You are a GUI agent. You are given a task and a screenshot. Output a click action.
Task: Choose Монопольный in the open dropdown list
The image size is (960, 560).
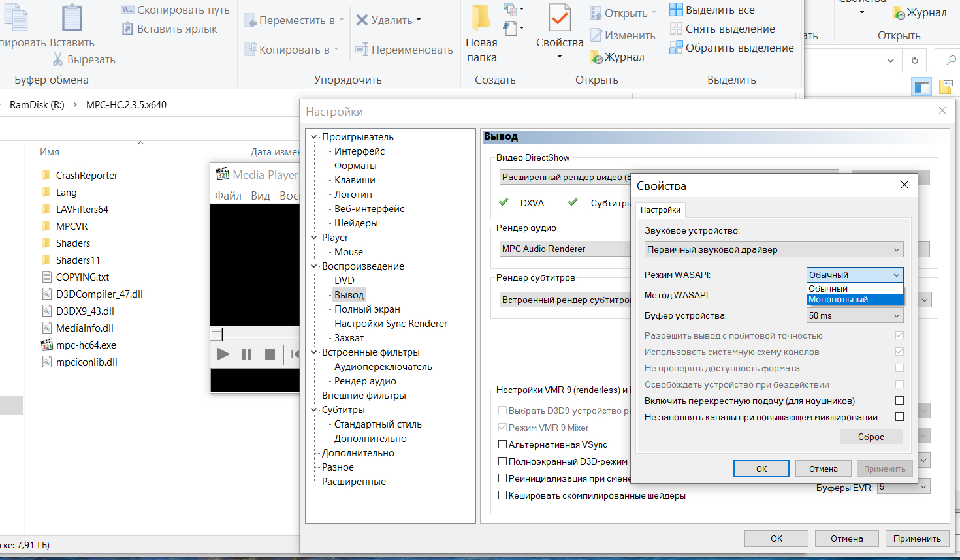pyautogui.click(x=855, y=300)
